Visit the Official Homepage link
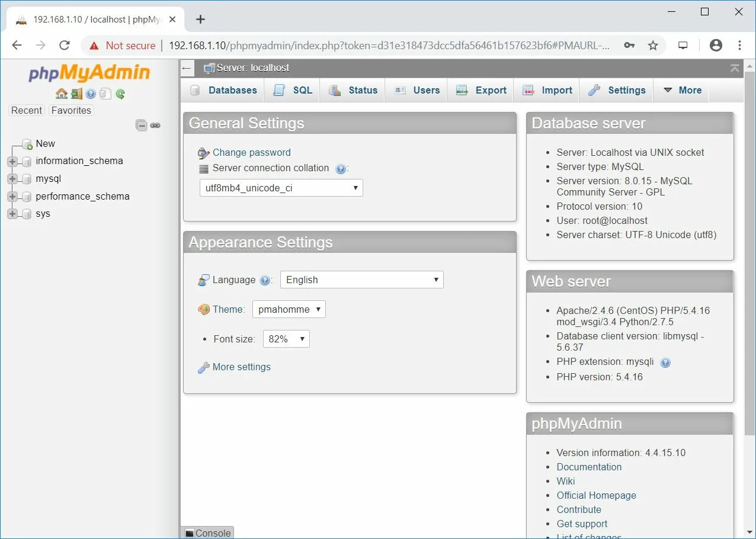Viewport: 756px width, 539px height. (x=596, y=495)
